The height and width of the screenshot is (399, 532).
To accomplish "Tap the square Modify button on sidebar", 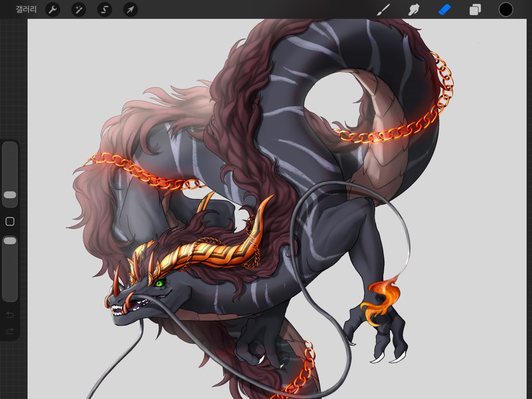I will (10, 222).
